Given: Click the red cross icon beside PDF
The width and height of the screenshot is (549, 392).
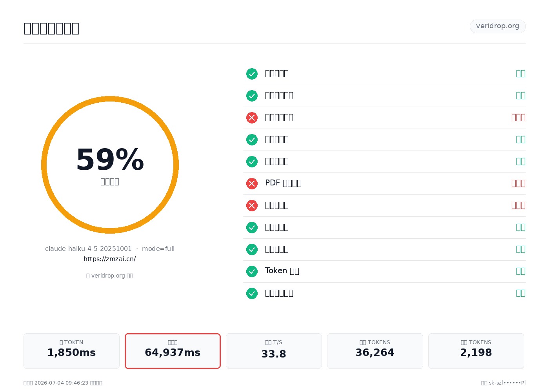Looking at the screenshot, I should pyautogui.click(x=252, y=183).
